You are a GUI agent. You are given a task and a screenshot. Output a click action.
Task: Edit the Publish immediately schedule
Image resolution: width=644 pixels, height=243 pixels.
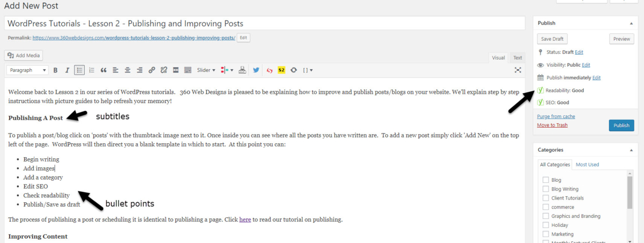click(x=596, y=78)
